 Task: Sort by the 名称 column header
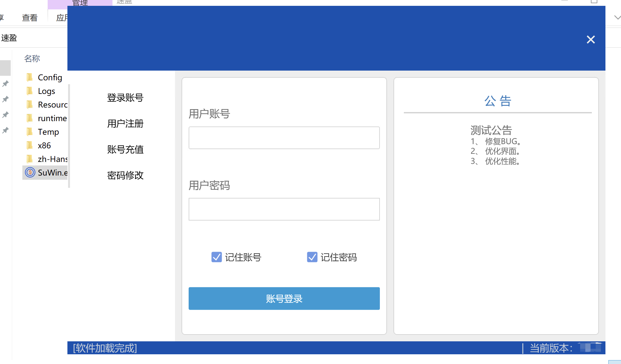coord(32,58)
